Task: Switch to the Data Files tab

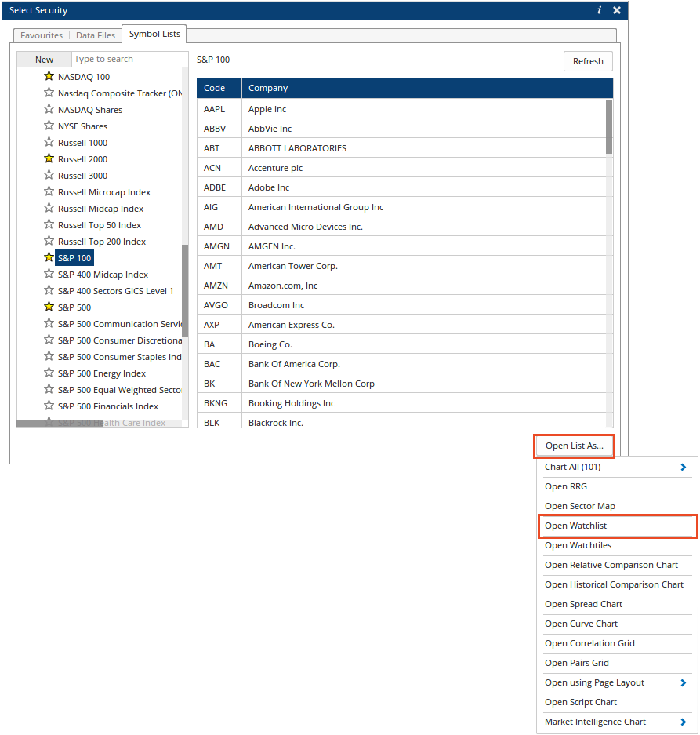Action: (x=96, y=35)
